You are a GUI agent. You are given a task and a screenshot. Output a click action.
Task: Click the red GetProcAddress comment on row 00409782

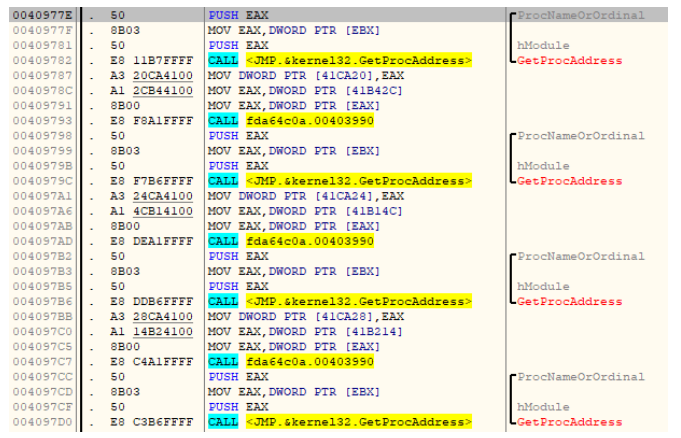click(568, 61)
